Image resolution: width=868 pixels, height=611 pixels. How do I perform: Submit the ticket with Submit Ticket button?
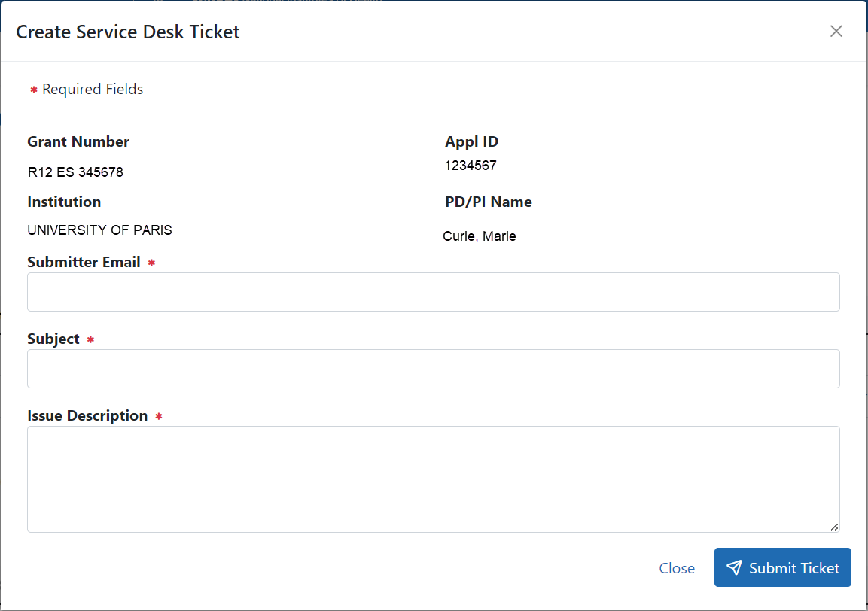(x=782, y=567)
